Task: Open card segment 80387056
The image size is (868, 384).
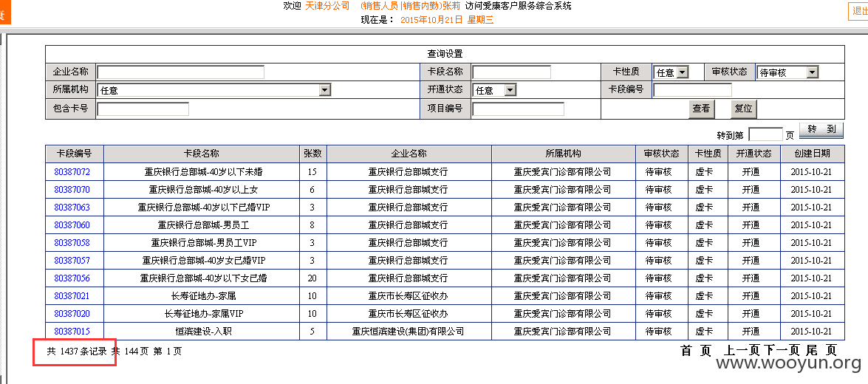Action: coord(72,278)
